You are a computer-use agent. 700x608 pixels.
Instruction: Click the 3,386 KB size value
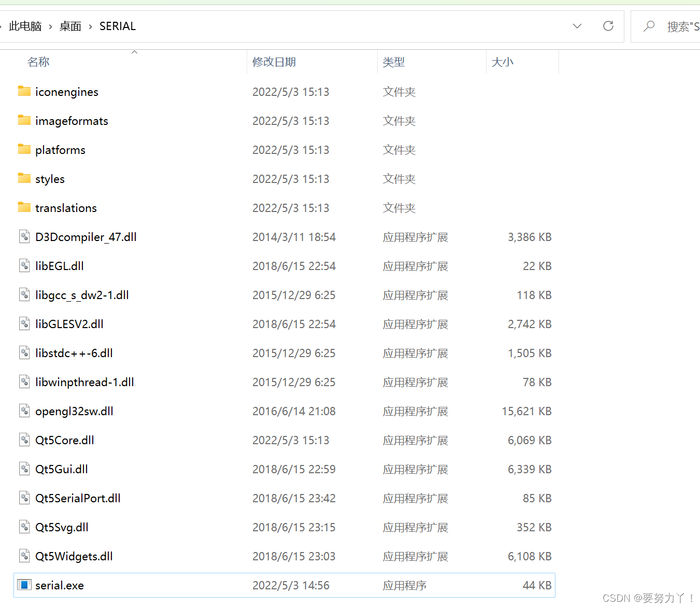[x=530, y=237]
